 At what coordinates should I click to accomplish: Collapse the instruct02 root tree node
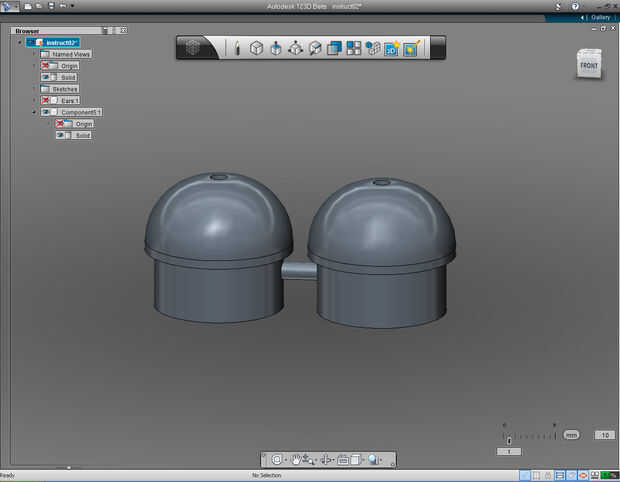(19, 43)
